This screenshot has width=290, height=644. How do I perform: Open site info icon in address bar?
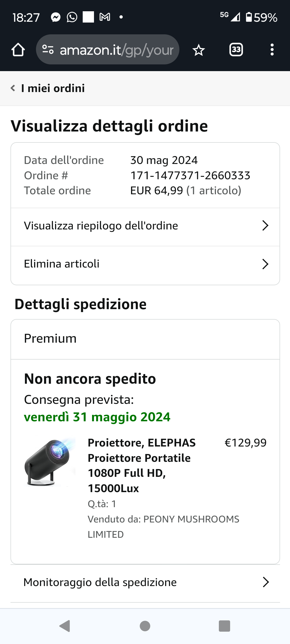click(x=48, y=50)
